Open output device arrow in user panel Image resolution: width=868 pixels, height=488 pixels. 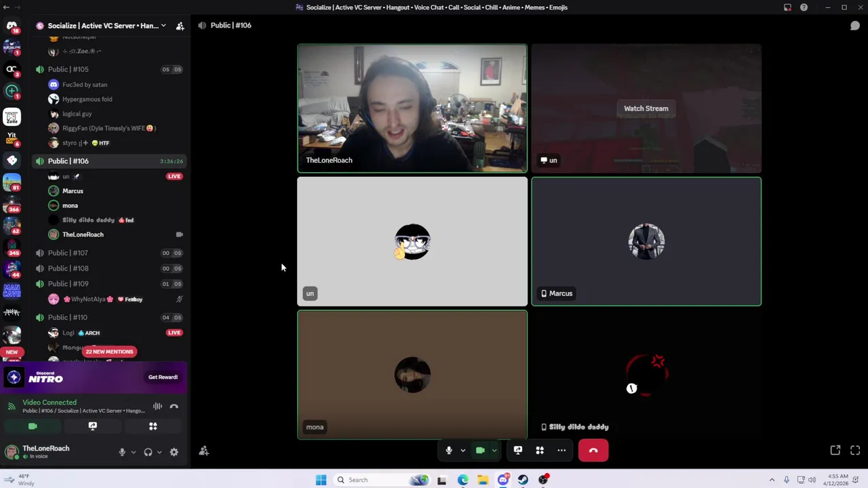159,452
